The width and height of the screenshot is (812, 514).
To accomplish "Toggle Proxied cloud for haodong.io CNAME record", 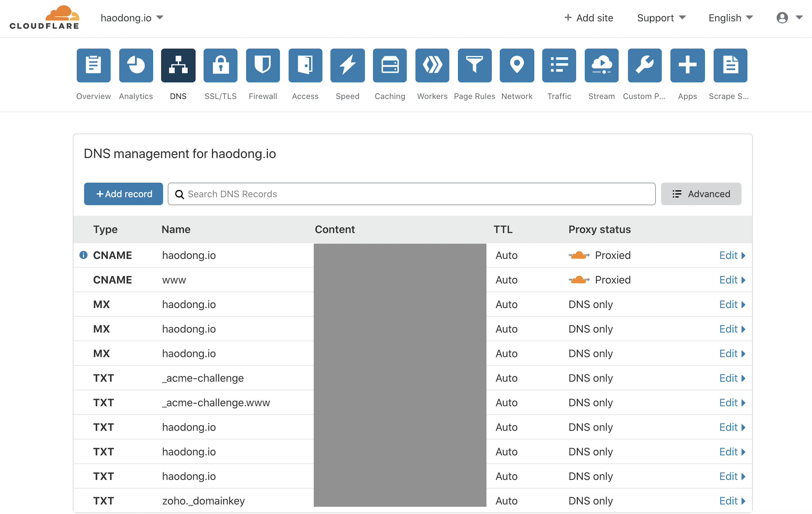I will [579, 255].
